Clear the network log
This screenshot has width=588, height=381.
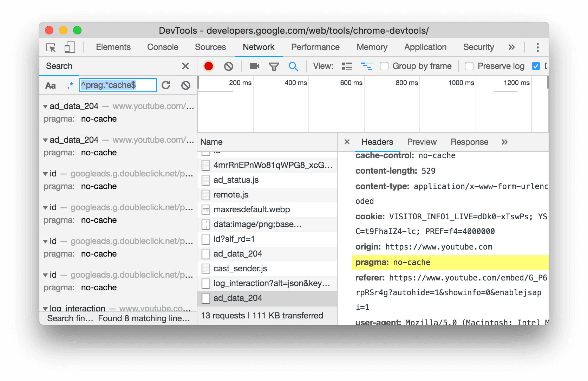click(229, 66)
